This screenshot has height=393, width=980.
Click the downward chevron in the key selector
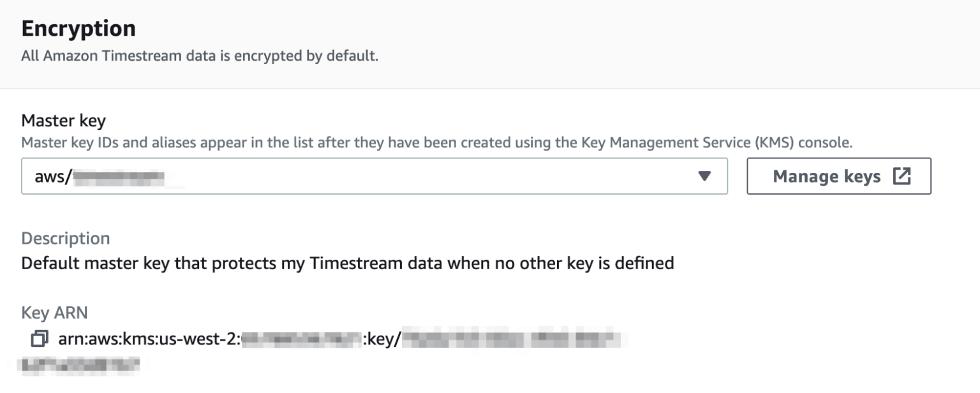pos(705,176)
